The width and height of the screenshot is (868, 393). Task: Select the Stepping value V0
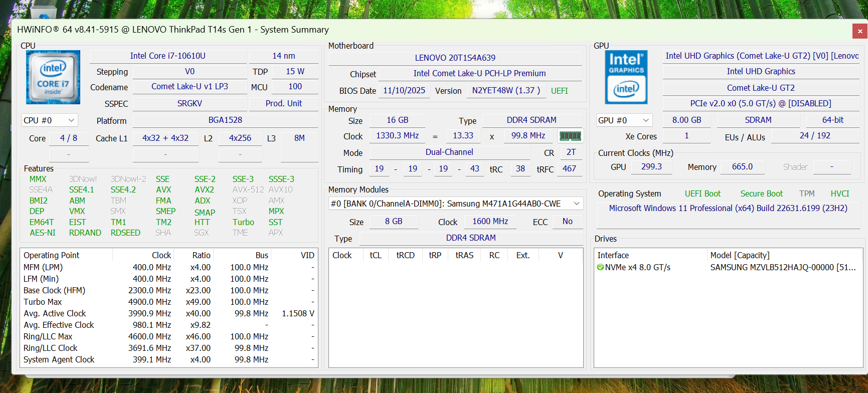(x=190, y=72)
